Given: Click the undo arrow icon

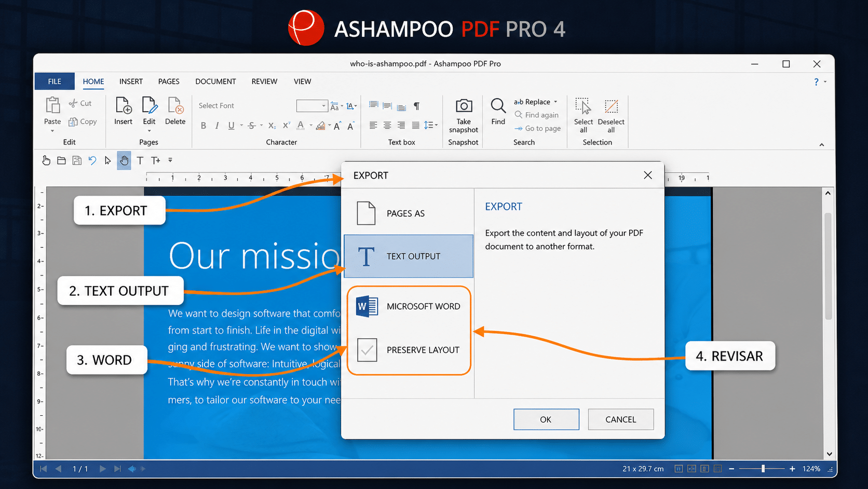Looking at the screenshot, I should click(x=92, y=161).
